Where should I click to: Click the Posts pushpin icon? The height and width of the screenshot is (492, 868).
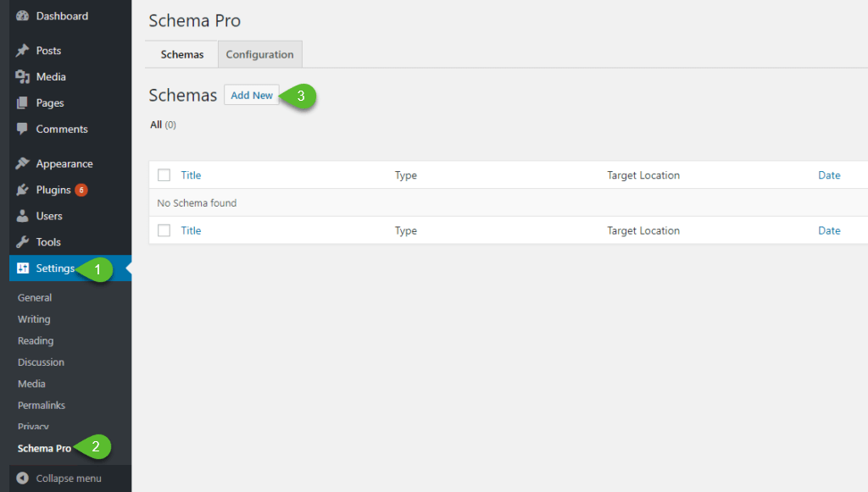tap(22, 50)
